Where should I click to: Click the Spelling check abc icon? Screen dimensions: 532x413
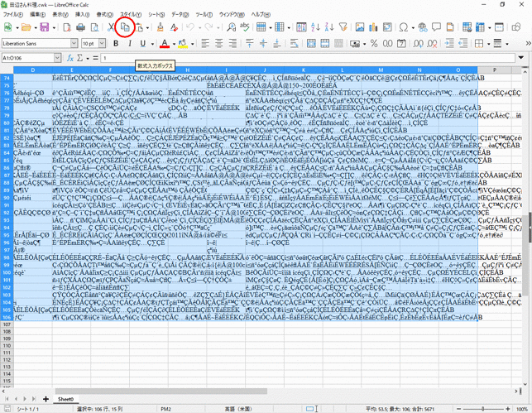244,27
